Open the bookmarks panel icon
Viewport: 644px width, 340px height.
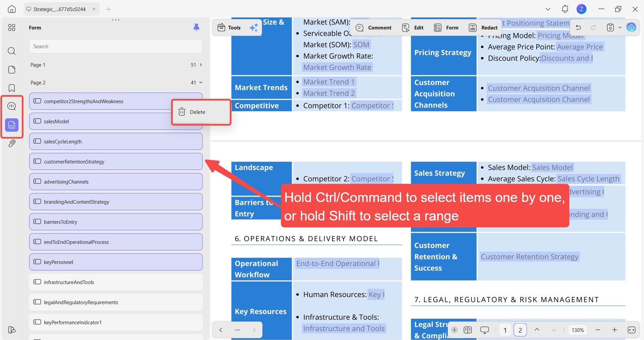12,88
